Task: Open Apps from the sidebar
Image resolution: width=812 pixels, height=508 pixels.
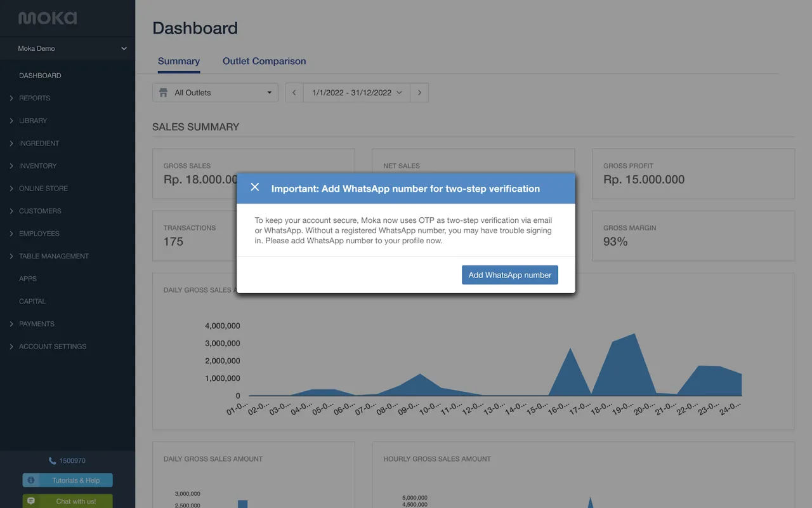Action: [28, 279]
